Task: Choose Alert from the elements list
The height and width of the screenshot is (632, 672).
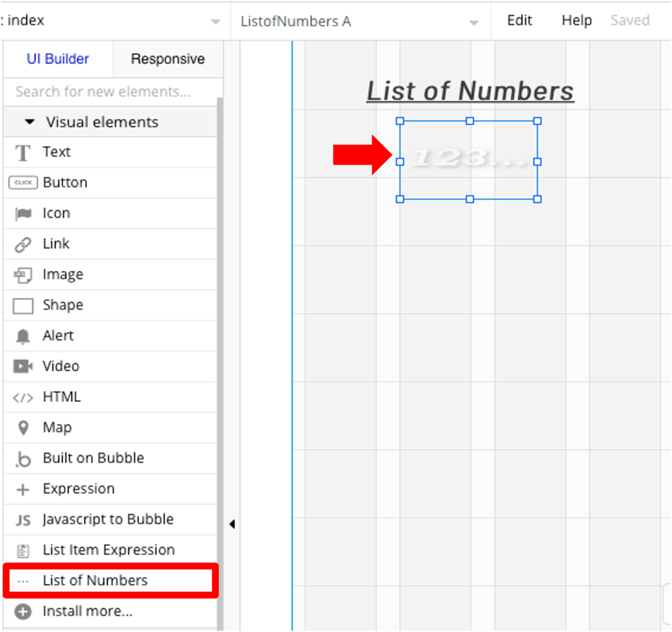Action: (x=110, y=336)
